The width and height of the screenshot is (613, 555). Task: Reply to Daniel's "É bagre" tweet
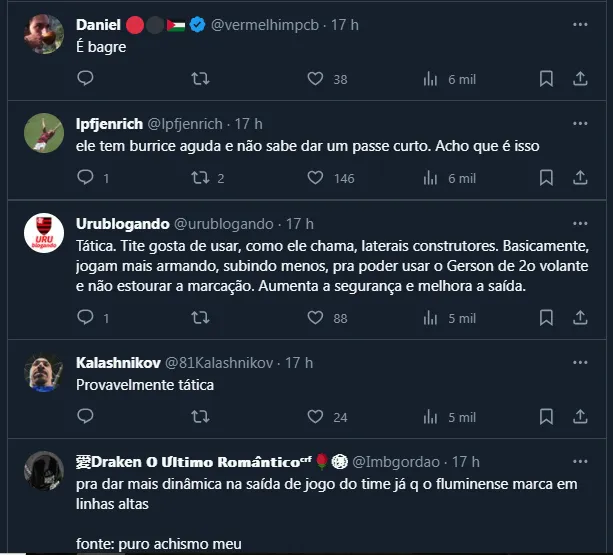[86, 78]
